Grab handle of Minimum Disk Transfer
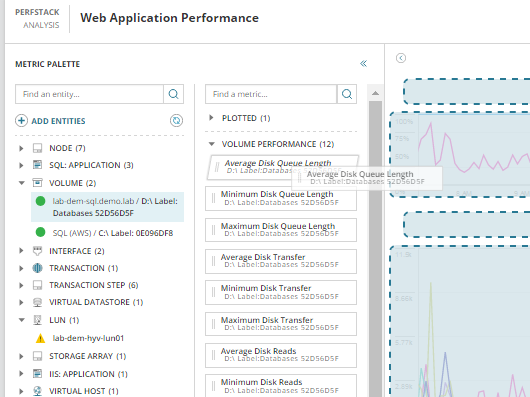 pos(213,292)
